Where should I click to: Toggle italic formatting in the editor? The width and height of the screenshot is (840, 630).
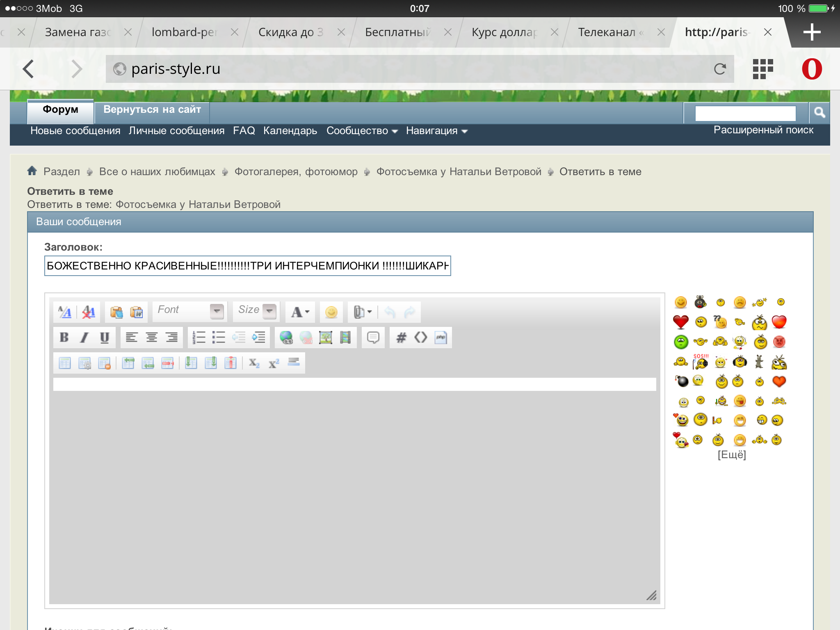(84, 338)
